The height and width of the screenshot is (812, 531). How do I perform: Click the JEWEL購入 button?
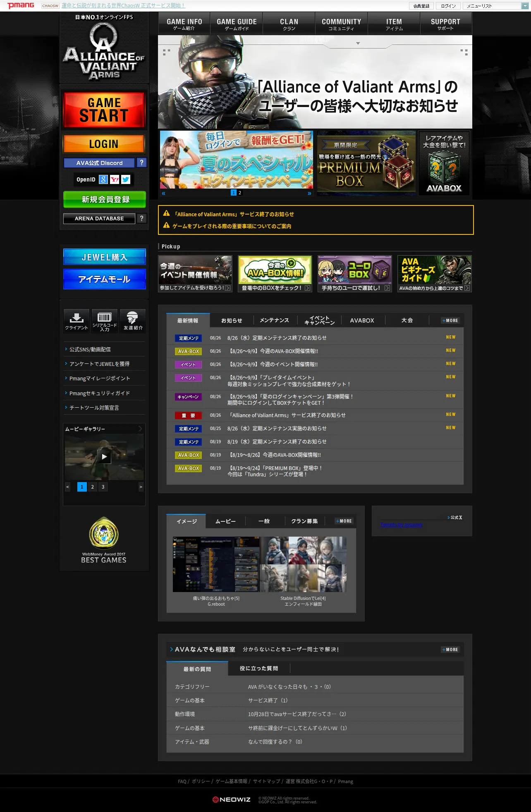(105, 257)
